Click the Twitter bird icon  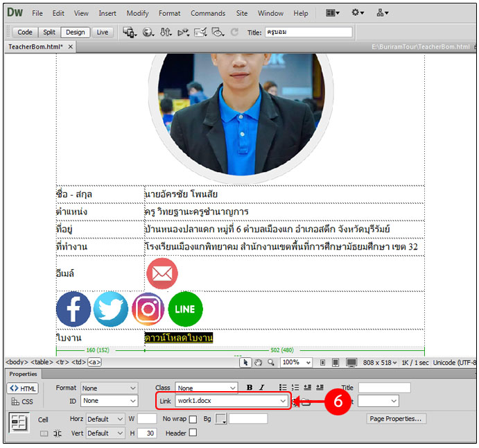coord(111,309)
